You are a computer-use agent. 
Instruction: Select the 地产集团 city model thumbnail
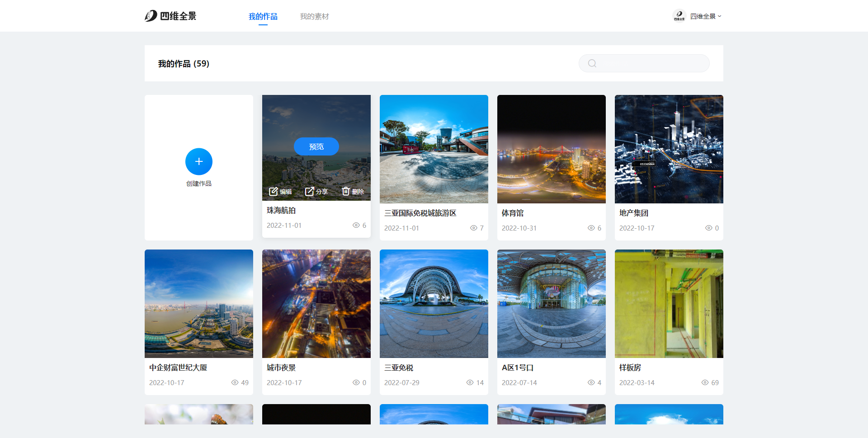[669, 149]
